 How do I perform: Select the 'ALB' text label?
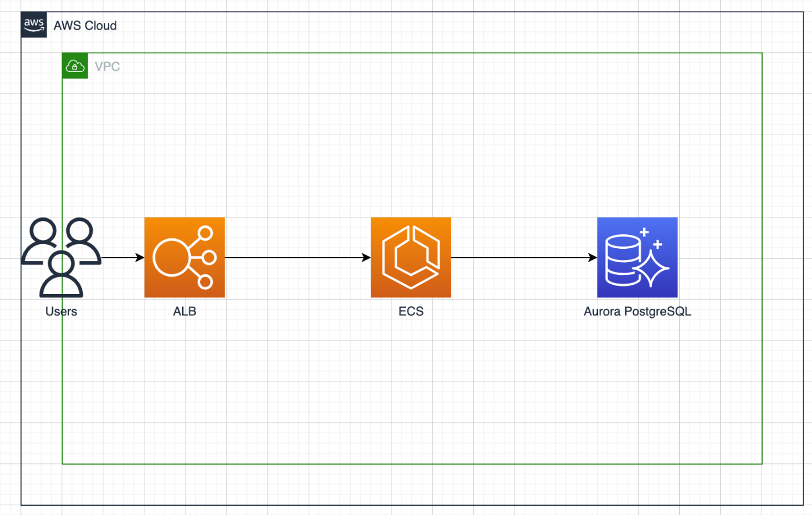(184, 311)
